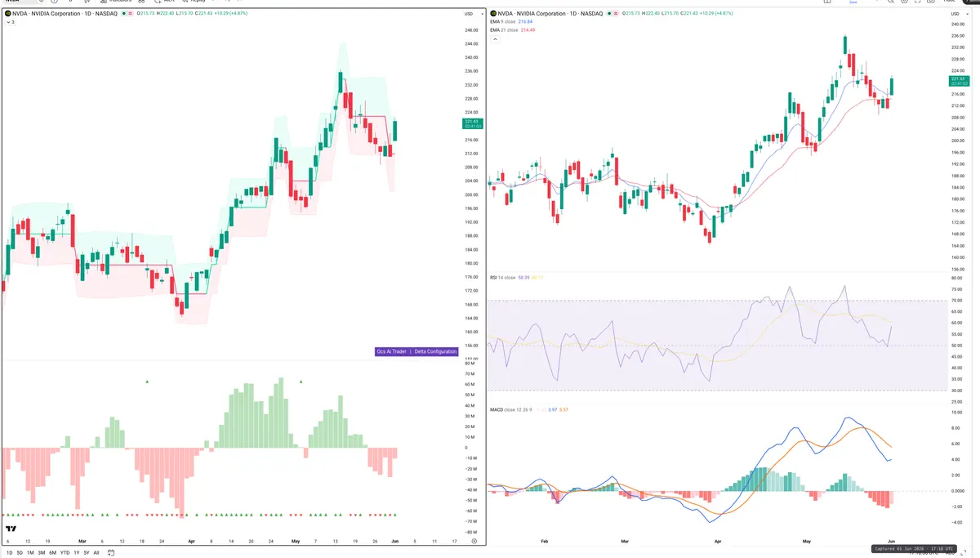
Task: Click the 221.43 price label on right chart axis
Action: 959,81
